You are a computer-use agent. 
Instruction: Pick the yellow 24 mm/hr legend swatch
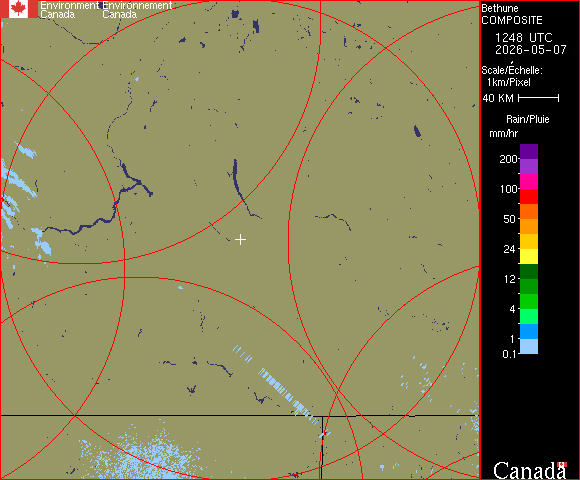point(529,256)
